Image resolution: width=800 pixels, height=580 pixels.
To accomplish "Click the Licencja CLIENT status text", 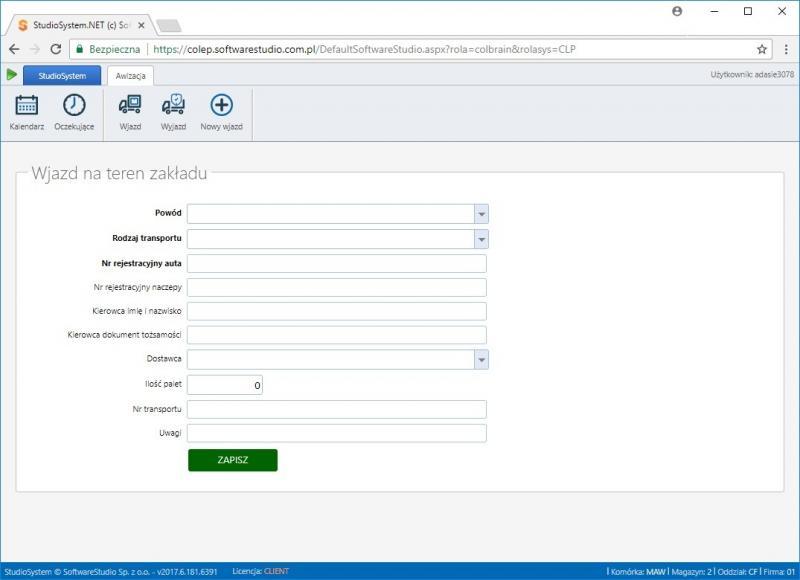I will [261, 571].
